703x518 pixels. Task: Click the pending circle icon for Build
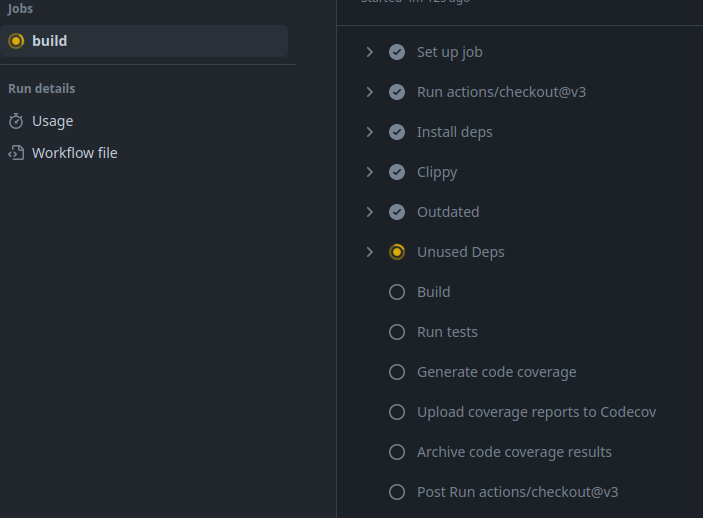pos(397,292)
